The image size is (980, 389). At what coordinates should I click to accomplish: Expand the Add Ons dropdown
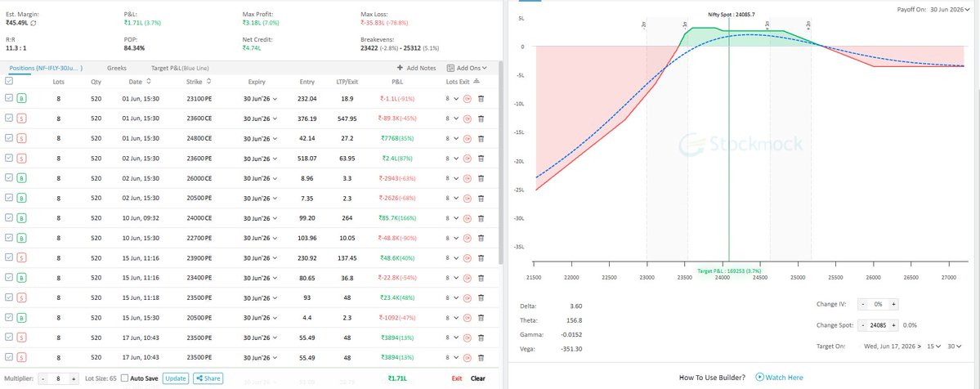[x=466, y=68]
